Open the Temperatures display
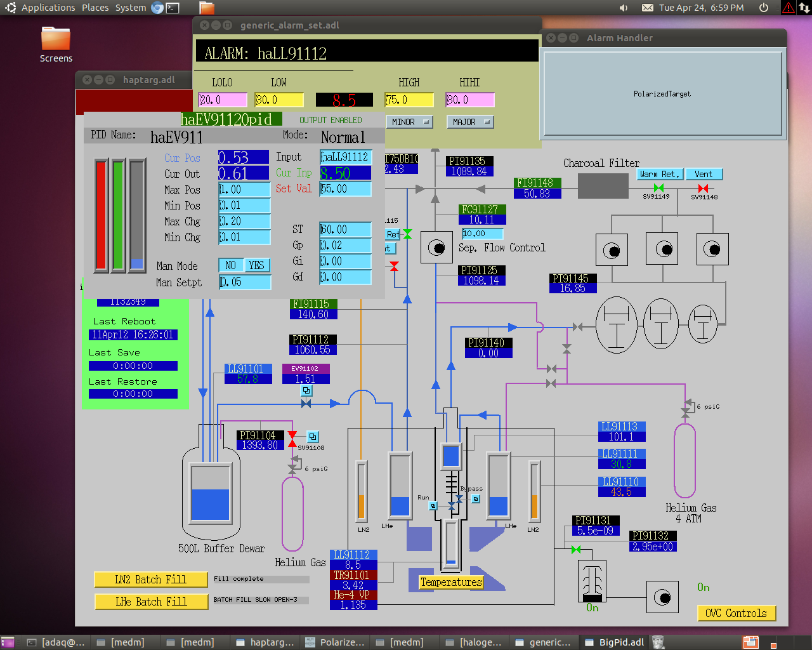The height and width of the screenshot is (650, 812). coord(451,582)
